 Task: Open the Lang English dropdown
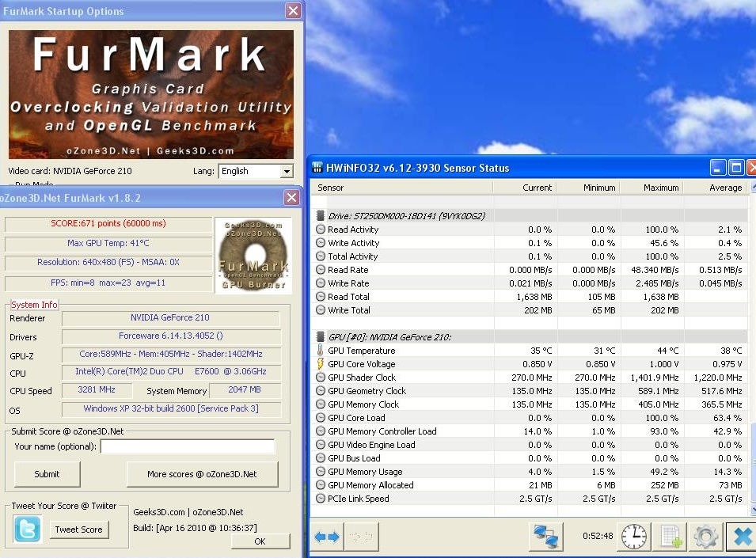click(x=256, y=171)
